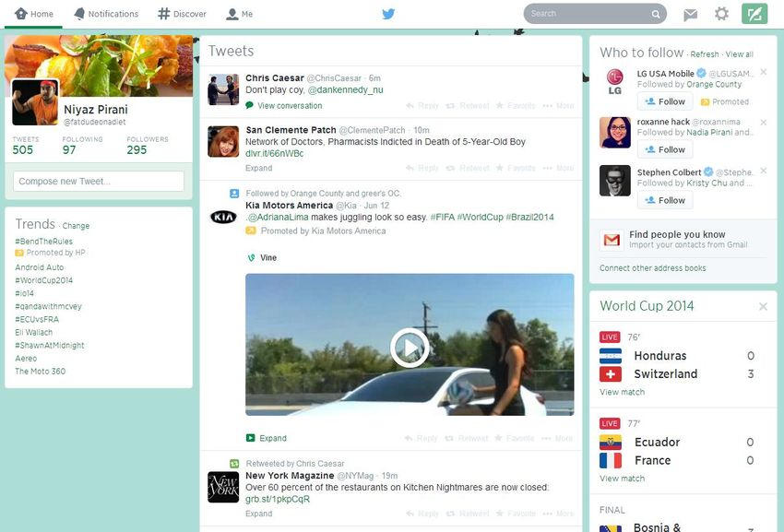Screen dimensions: 784x532
Task: Refresh Who to follow suggestions
Action: (x=705, y=54)
